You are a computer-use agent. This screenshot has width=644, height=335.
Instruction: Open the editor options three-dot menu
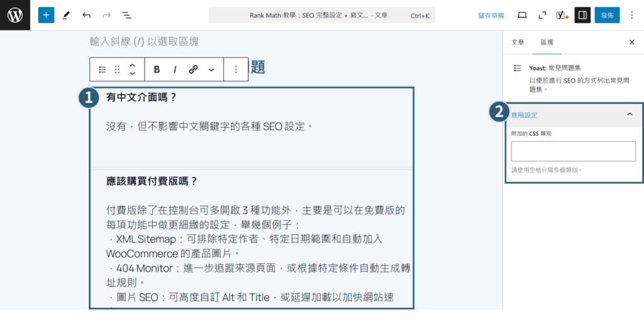pos(631,15)
